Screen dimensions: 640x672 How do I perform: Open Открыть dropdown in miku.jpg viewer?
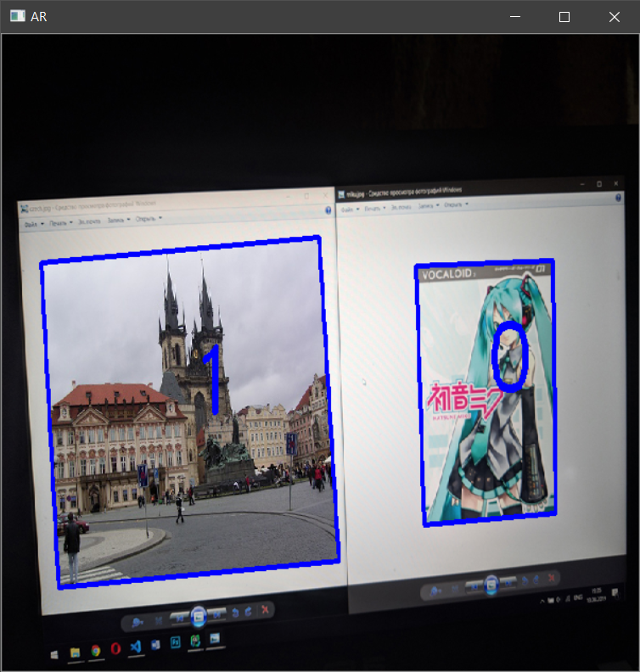coord(456,204)
